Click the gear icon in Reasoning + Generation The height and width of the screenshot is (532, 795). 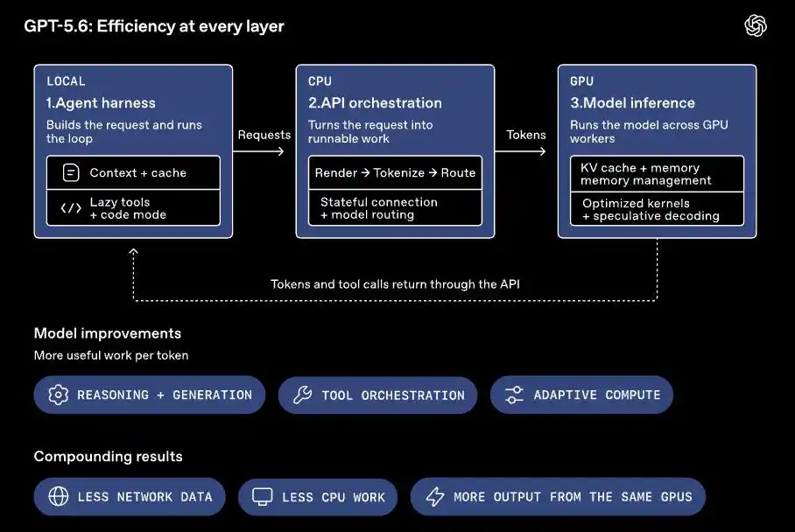click(59, 395)
